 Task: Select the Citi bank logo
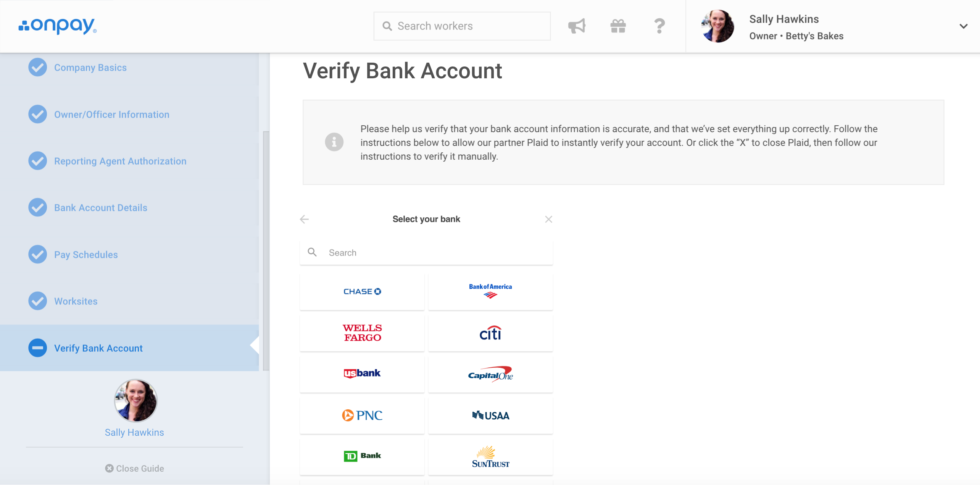pyautogui.click(x=490, y=333)
